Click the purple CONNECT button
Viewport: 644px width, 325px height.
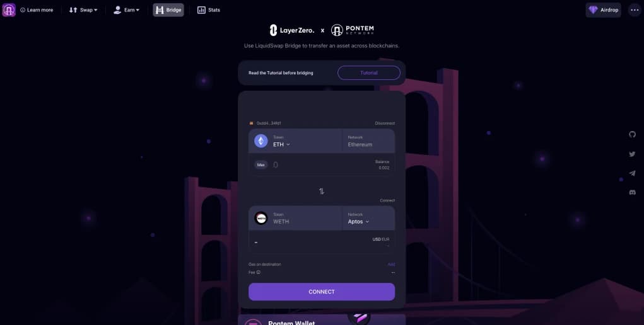[322, 292]
